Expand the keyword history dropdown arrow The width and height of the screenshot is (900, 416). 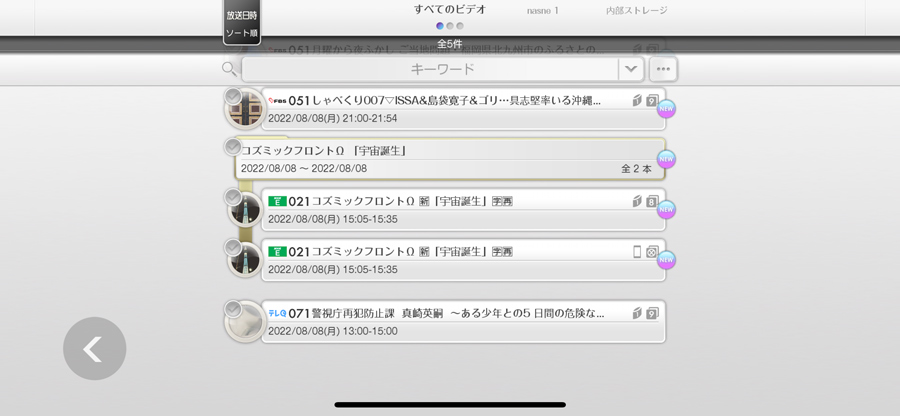(x=631, y=69)
